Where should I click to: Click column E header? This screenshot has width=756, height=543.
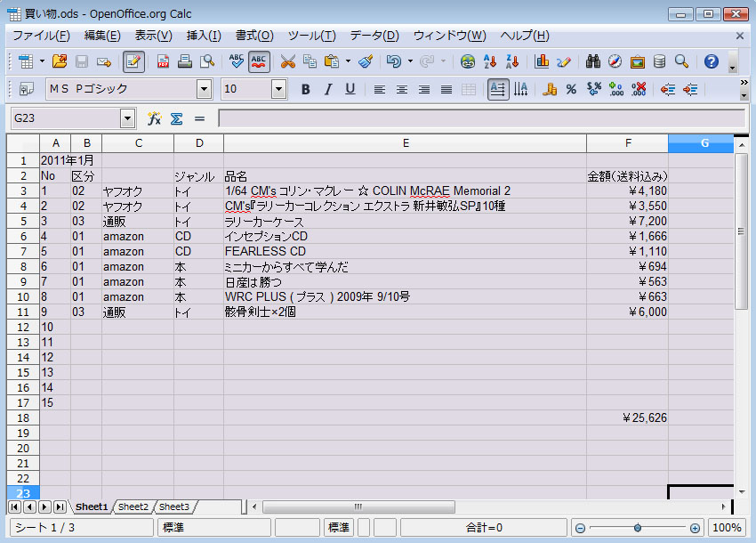[405, 143]
